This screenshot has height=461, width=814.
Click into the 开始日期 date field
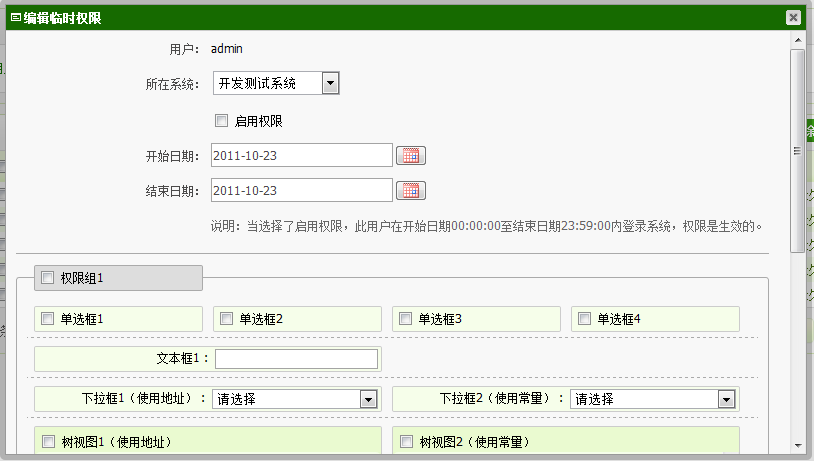pos(302,155)
